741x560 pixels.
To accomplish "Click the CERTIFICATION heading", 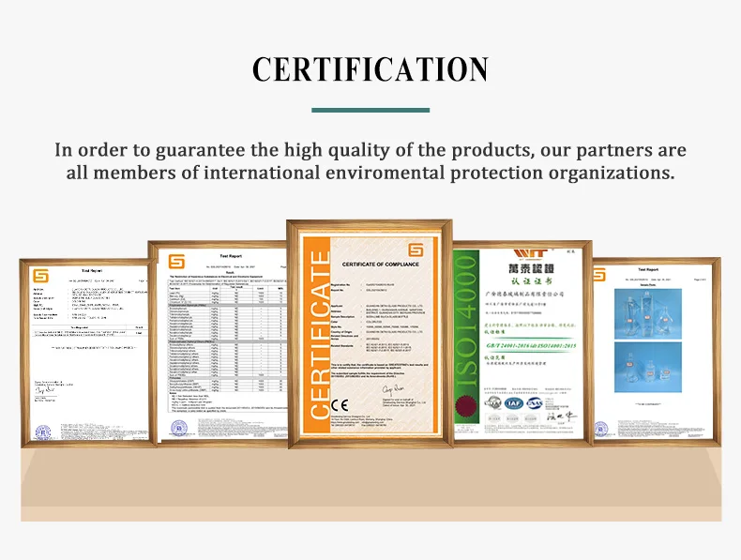I will [370, 69].
